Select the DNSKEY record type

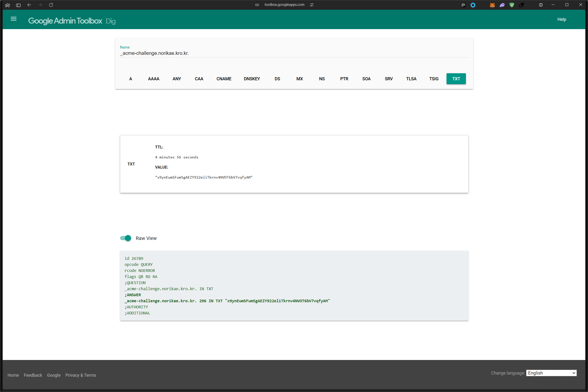coord(252,79)
